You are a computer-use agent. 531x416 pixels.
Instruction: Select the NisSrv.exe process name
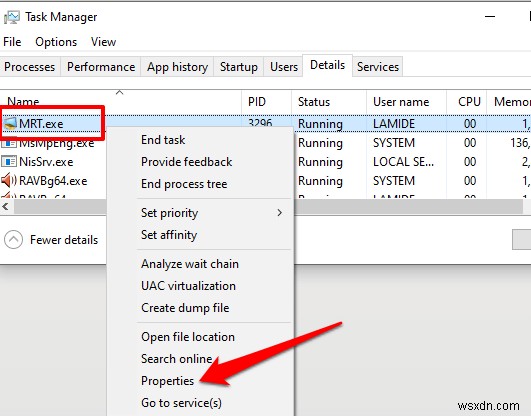[46, 162]
